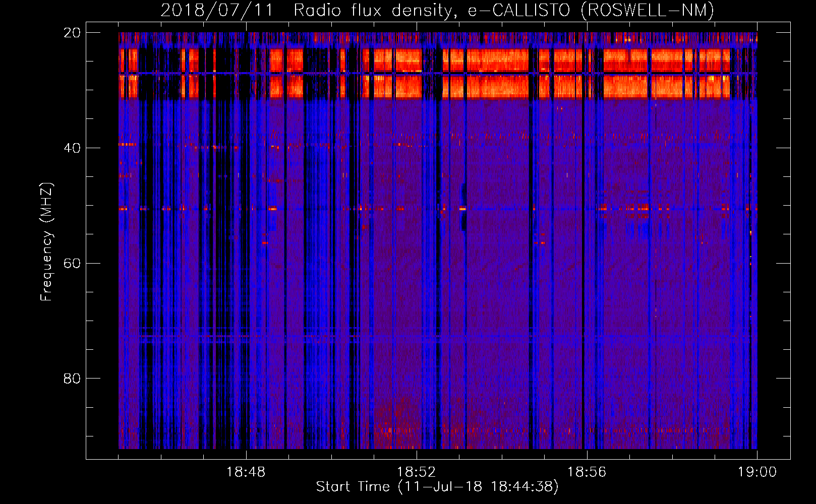The height and width of the screenshot is (504, 816).
Task: Click the 'Start Time (11-Jul-18 18:44:38)' label
Action: 437,487
